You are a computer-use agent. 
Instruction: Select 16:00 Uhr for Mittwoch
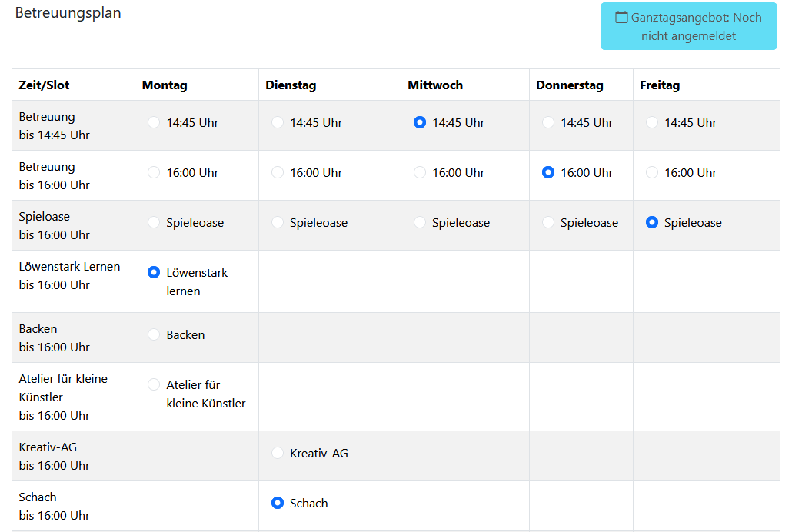(420, 172)
